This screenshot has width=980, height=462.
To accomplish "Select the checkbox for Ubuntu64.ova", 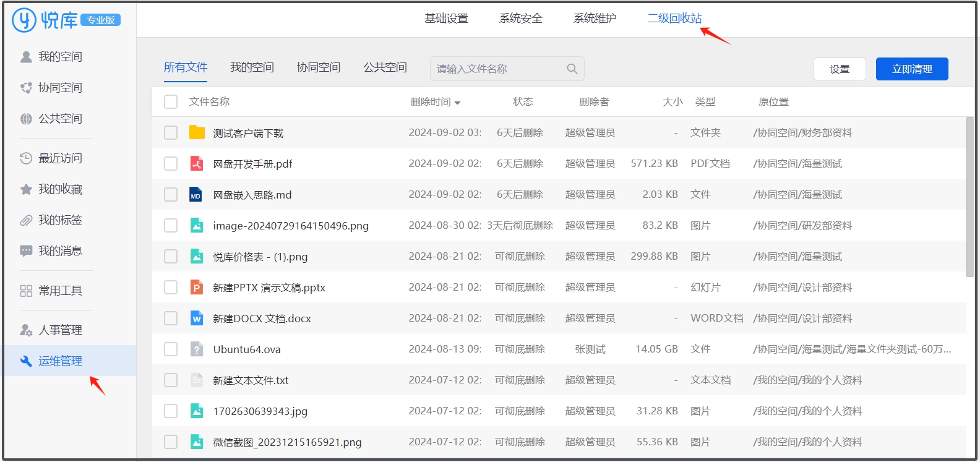I will click(171, 349).
